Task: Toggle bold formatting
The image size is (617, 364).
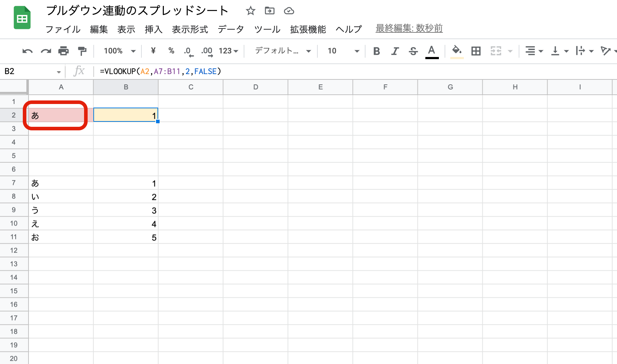Action: coord(377,51)
